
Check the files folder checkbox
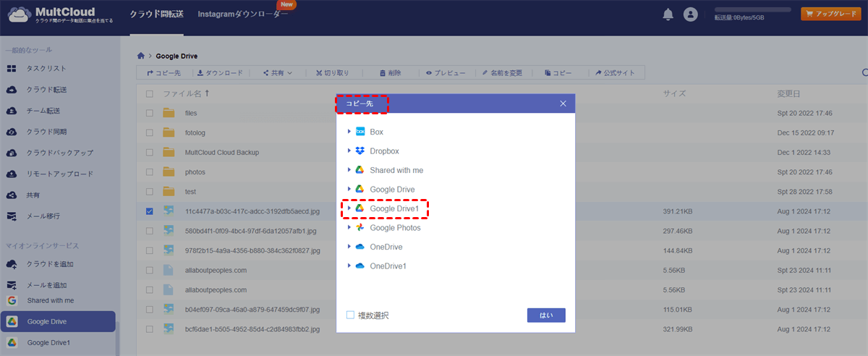coord(149,113)
